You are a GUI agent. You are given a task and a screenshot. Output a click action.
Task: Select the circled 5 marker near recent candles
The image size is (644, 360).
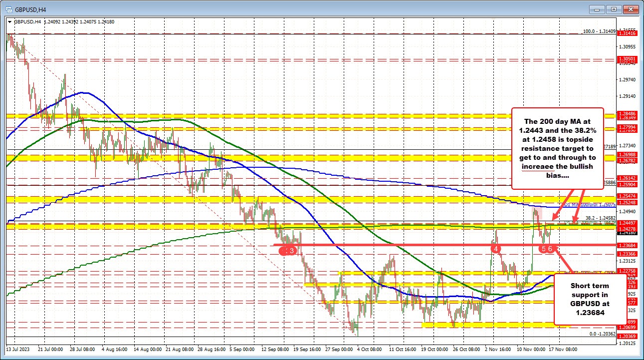[x=543, y=247]
